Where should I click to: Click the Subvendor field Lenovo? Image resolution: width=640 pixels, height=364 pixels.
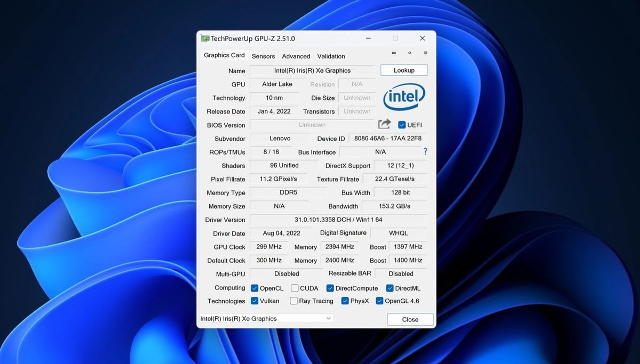pos(280,138)
